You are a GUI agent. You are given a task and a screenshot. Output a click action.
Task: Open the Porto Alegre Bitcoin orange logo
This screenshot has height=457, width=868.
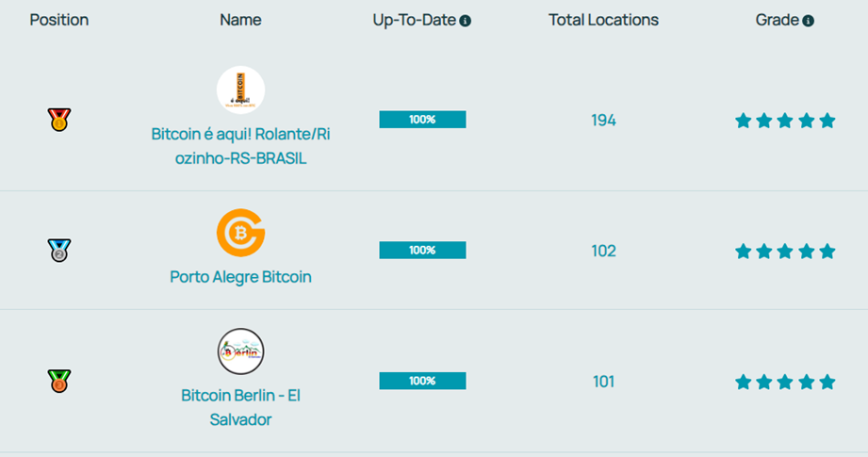click(240, 233)
